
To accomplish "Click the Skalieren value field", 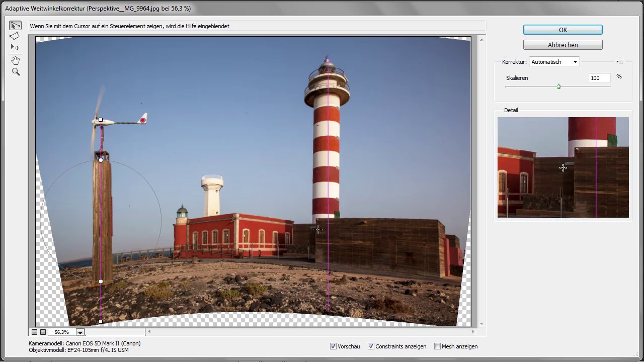I will pos(599,78).
